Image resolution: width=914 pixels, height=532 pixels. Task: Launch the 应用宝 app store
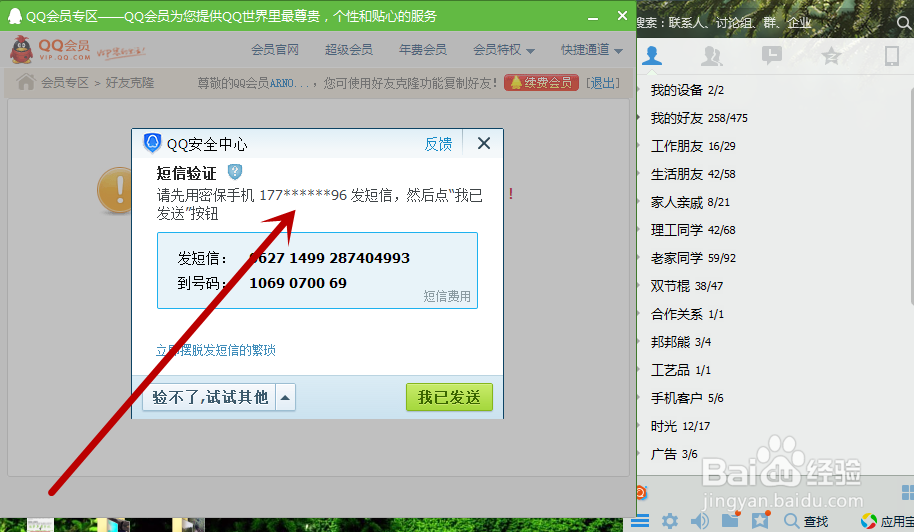pyautogui.click(x=887, y=521)
